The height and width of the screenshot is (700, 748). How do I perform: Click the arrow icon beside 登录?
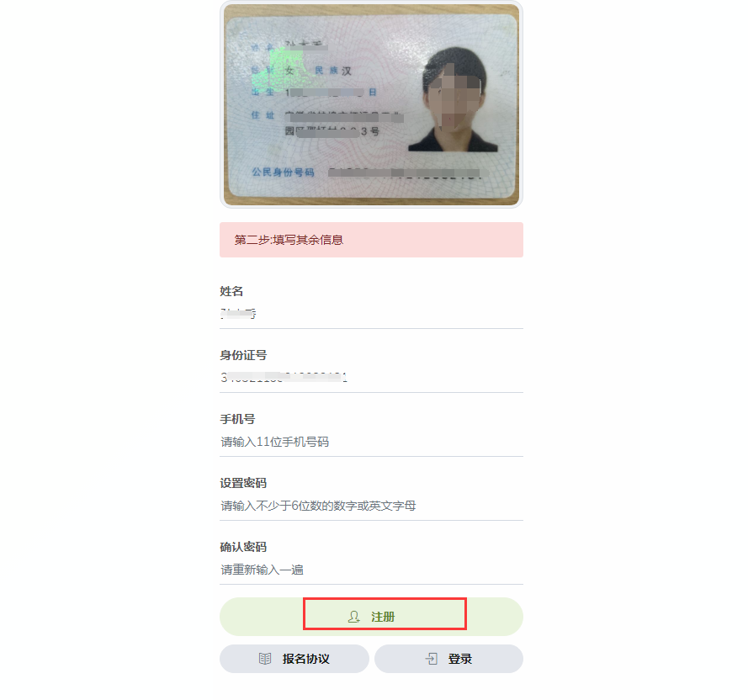click(x=431, y=659)
